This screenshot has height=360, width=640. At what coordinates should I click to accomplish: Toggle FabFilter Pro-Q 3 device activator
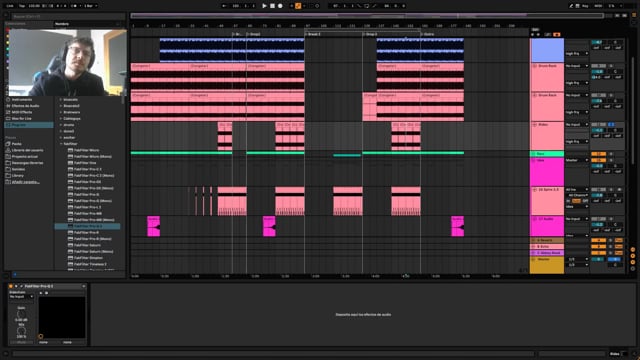(x=11, y=287)
